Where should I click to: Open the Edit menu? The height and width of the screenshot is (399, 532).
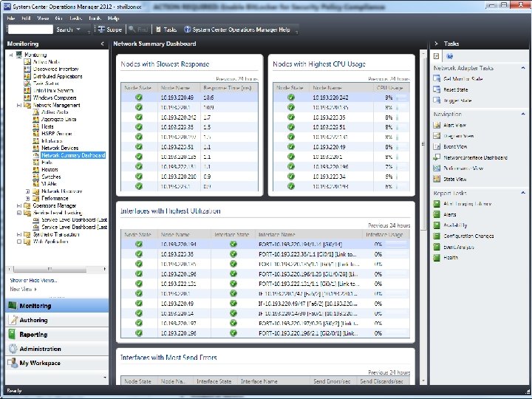click(26, 18)
